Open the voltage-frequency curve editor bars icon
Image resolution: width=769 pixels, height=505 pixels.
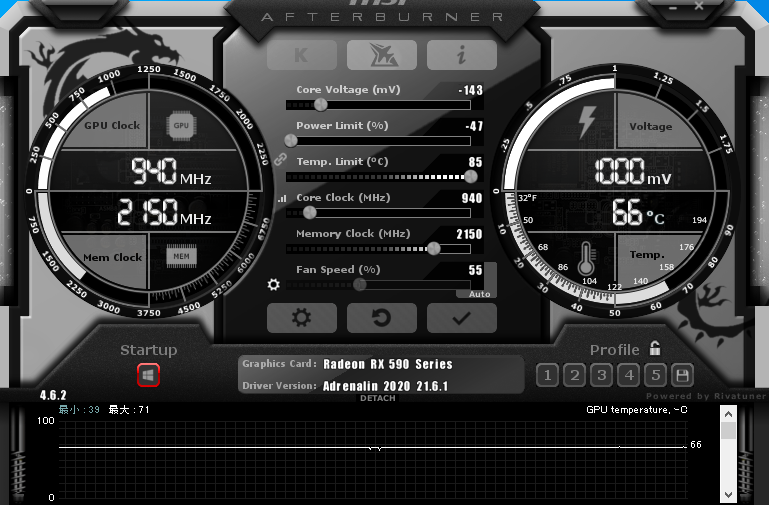coord(282,199)
